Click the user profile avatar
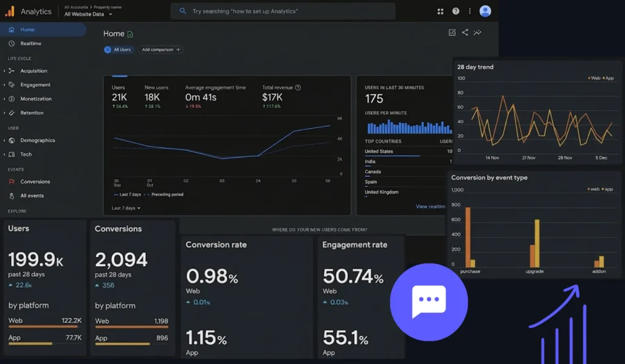 (485, 11)
